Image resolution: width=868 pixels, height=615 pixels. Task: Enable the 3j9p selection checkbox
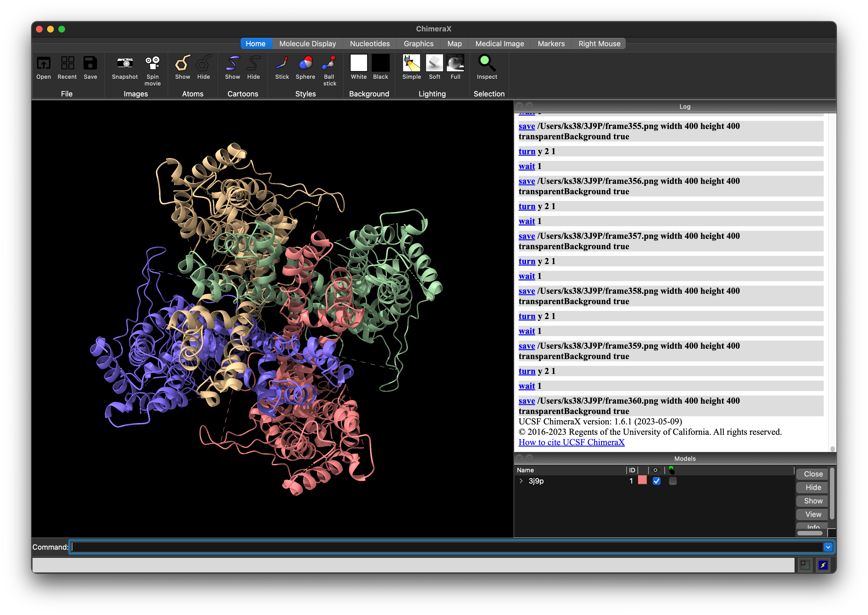point(673,481)
